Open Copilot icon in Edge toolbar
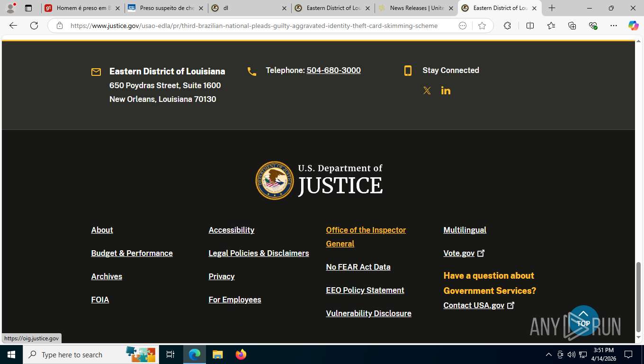 click(633, 26)
